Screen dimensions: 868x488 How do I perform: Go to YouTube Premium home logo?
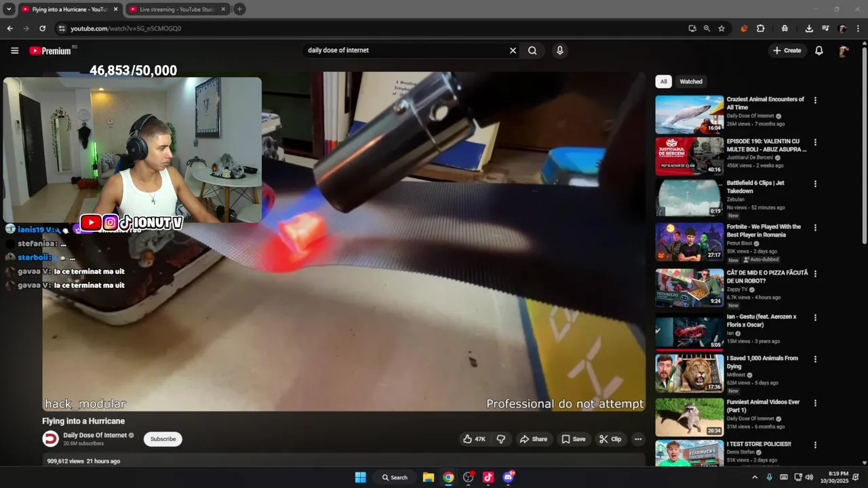(x=50, y=51)
